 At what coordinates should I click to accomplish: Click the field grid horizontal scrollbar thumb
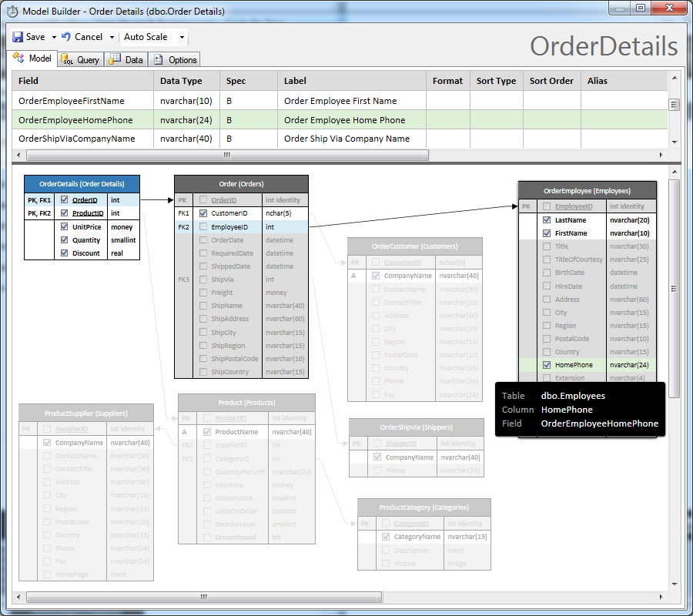coord(227,155)
